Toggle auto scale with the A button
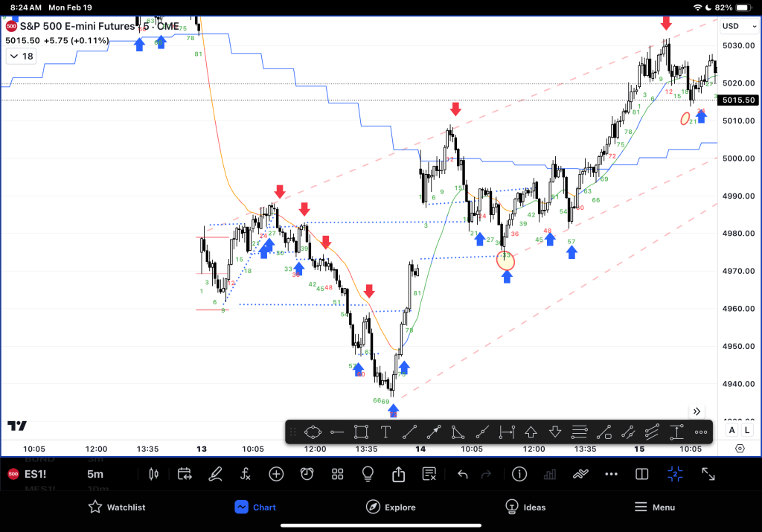 click(x=732, y=430)
